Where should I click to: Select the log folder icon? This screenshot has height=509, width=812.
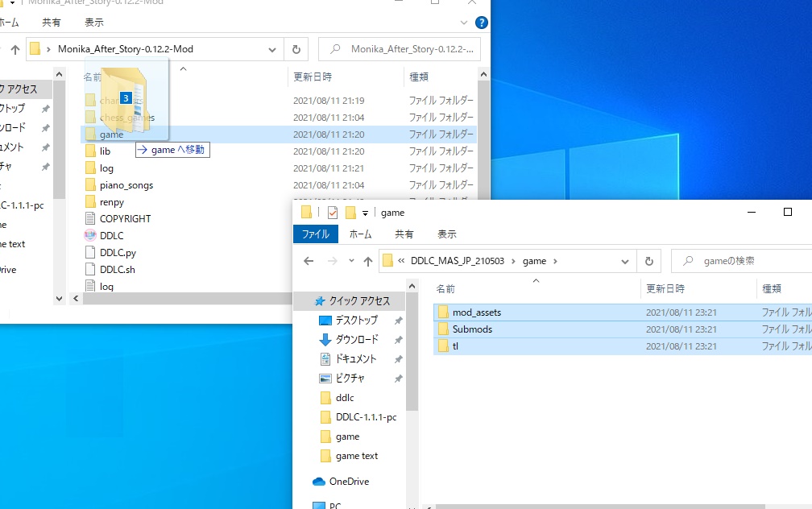(90, 168)
